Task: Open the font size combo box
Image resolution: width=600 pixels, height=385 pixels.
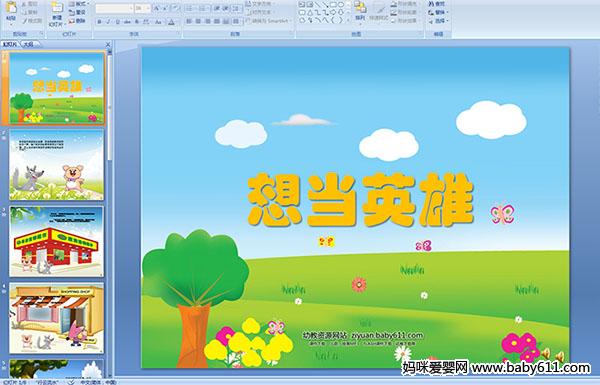Action: point(143,8)
